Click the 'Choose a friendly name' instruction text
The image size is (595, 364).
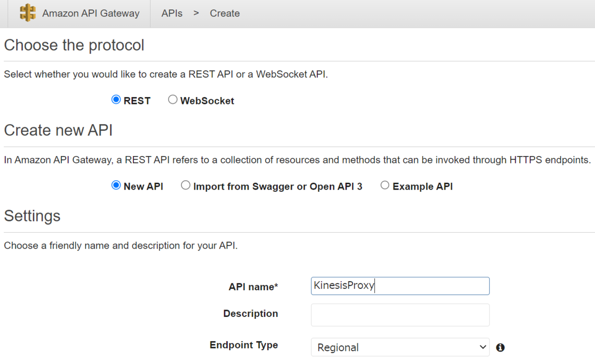[x=120, y=246]
